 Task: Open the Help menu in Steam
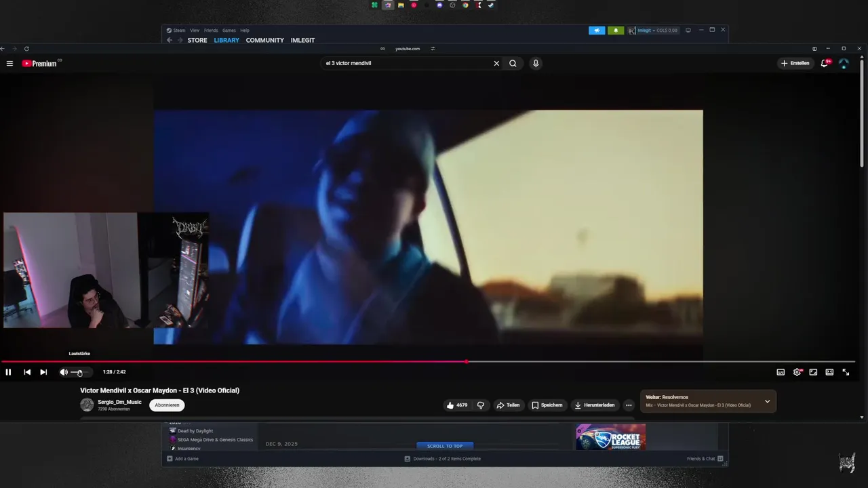point(245,30)
